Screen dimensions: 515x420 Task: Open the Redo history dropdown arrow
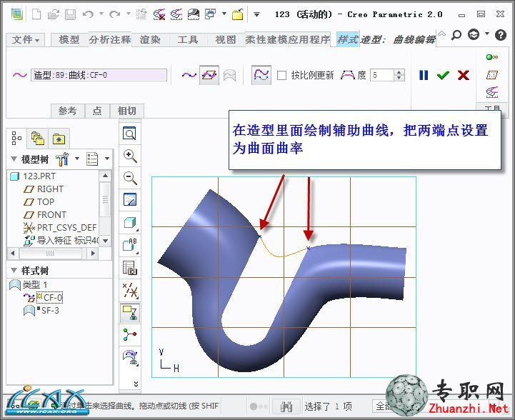[x=128, y=14]
